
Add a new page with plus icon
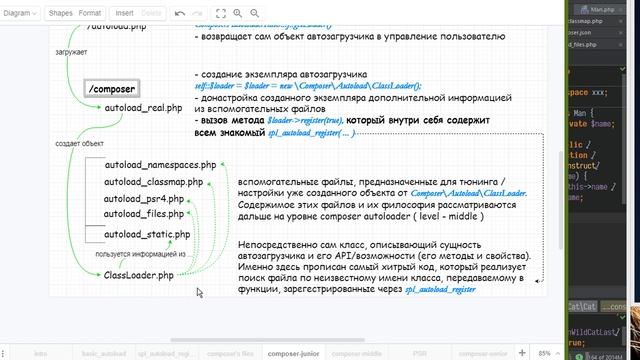pyautogui.click(x=522, y=353)
